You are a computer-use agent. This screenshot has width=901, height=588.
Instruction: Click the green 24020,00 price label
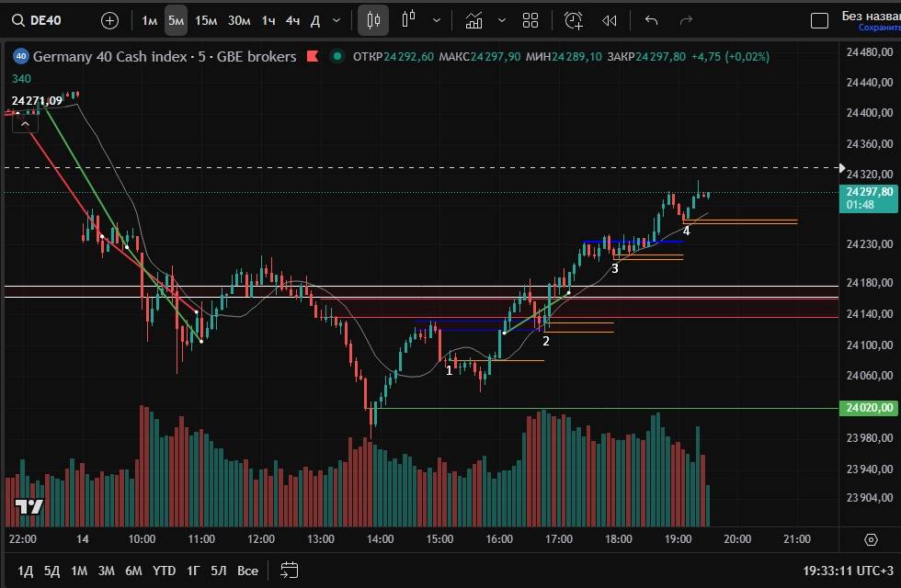[869, 408]
